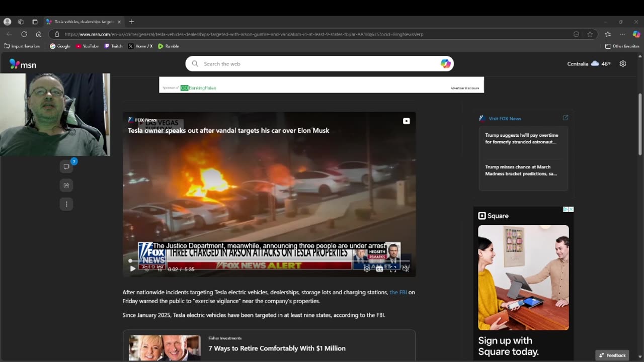Open 7 Ways to Retire Comfortably ad

(277, 348)
